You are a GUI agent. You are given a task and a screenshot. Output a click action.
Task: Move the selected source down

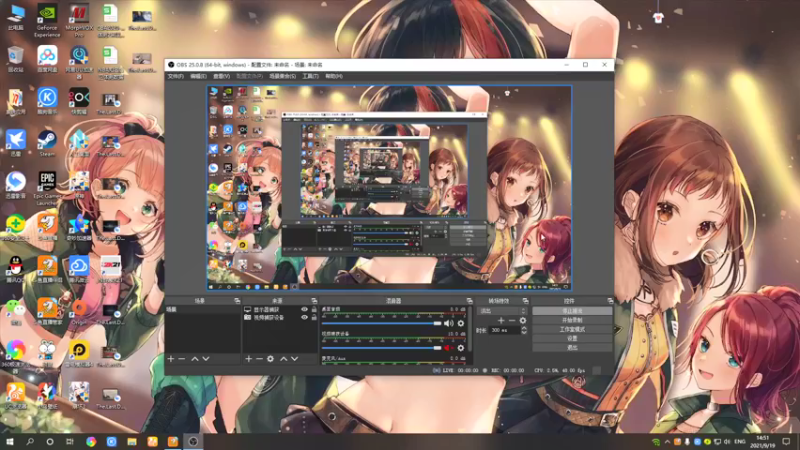294,359
